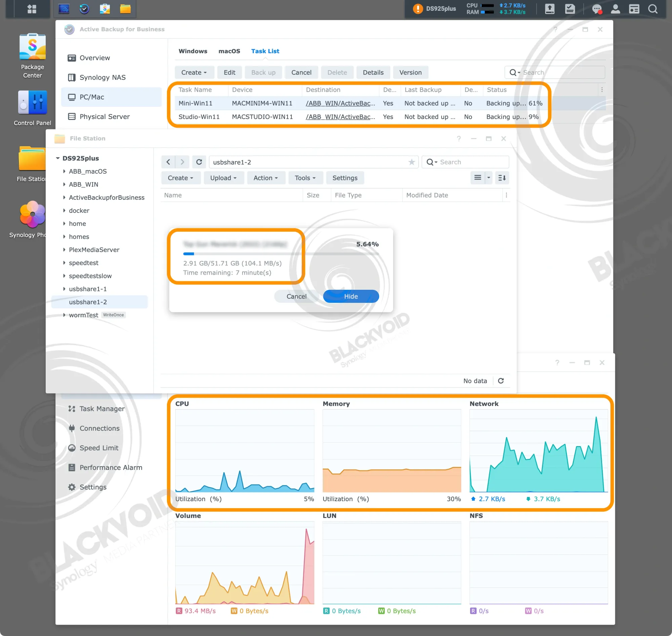Go back in File Station navigation
Screen dimensions: 672x636
click(x=168, y=162)
